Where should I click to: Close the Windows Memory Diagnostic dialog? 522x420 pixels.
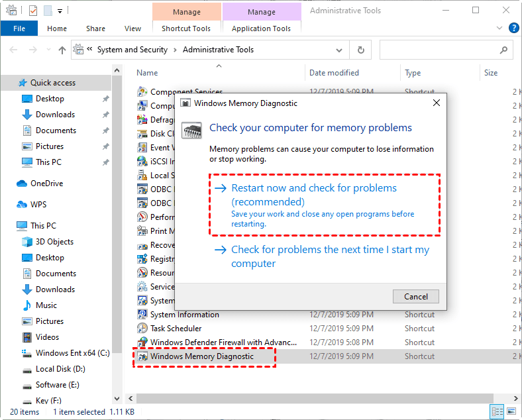pyautogui.click(x=436, y=103)
